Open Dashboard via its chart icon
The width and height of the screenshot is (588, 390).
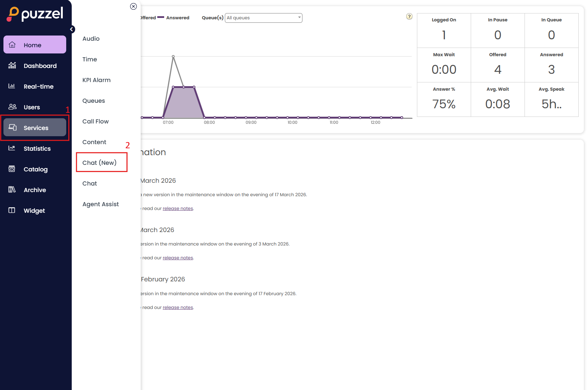[x=12, y=66]
